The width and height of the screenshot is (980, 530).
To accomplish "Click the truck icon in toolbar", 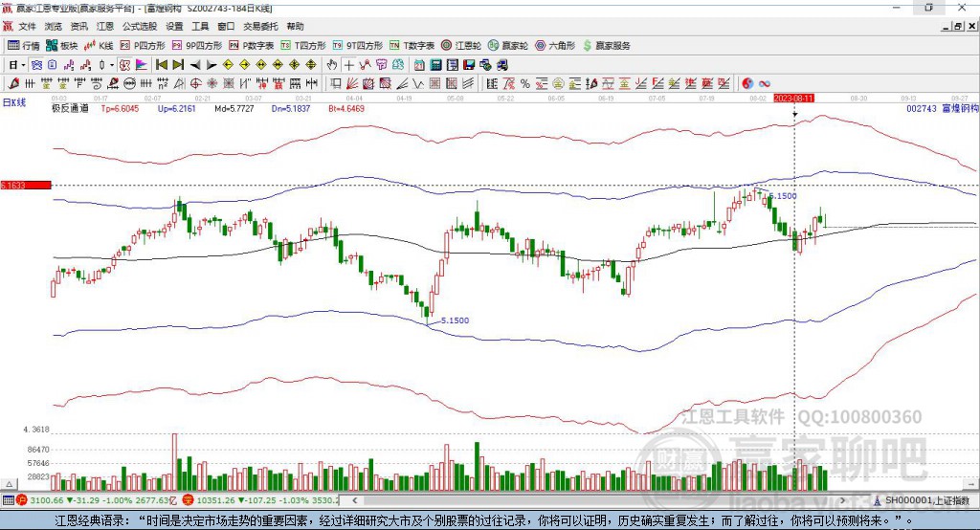I will pos(502,65).
